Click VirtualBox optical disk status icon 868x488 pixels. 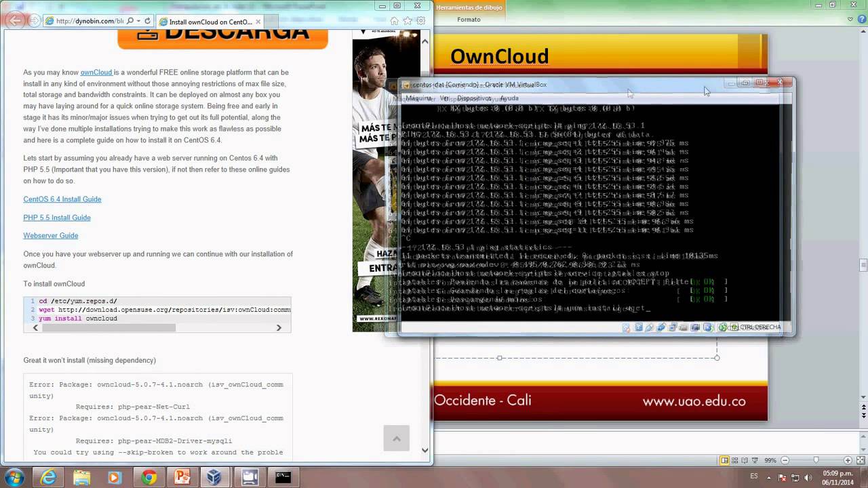[638, 327]
